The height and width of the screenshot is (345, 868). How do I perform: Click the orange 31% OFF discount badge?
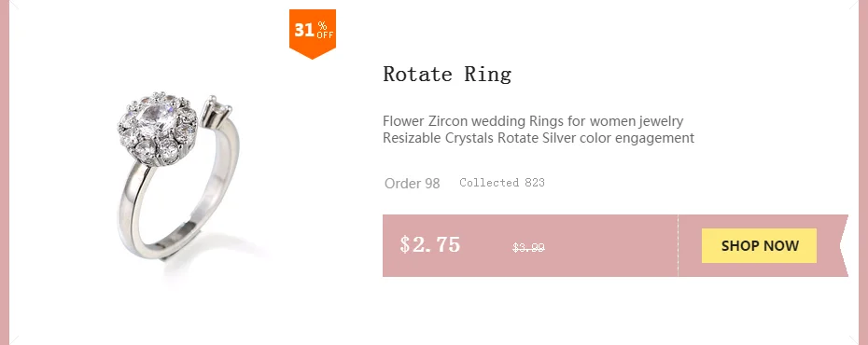coord(313,34)
